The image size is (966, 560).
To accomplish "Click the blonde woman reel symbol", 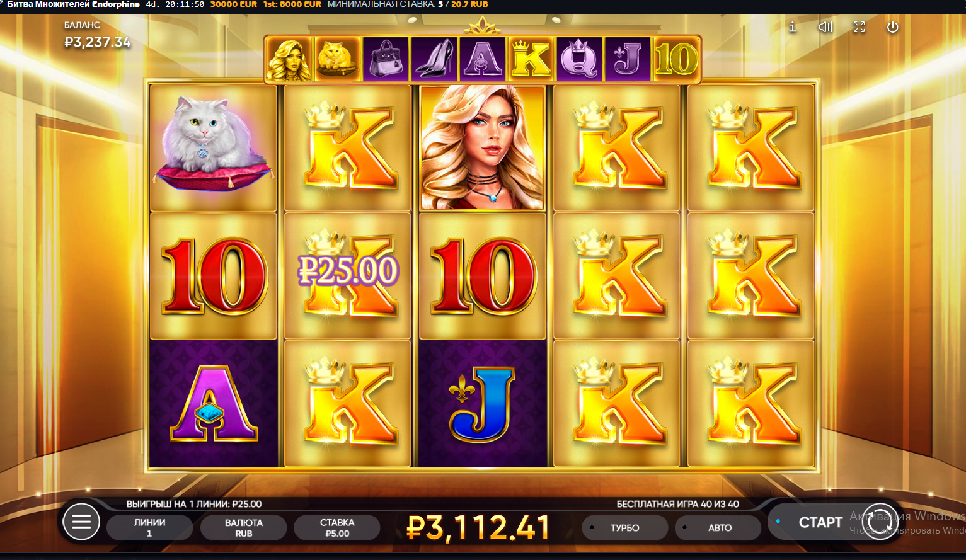I will (x=482, y=147).
